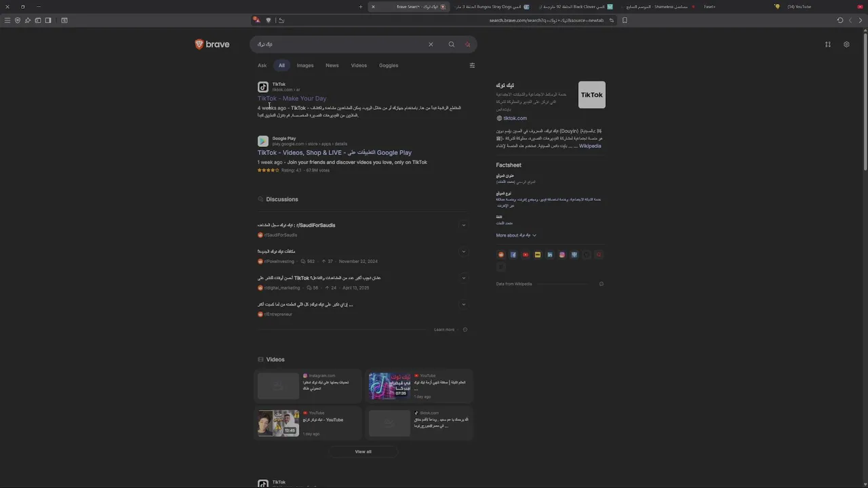This screenshot has height=488, width=868.
Task: Click the Brave logo on search page
Action: tap(212, 44)
